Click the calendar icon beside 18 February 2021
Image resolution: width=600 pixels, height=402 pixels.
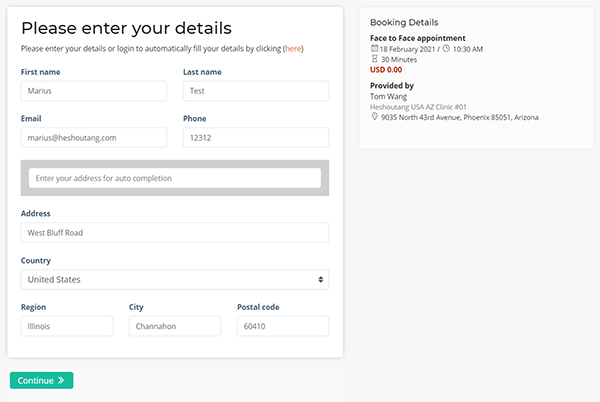pyautogui.click(x=374, y=49)
